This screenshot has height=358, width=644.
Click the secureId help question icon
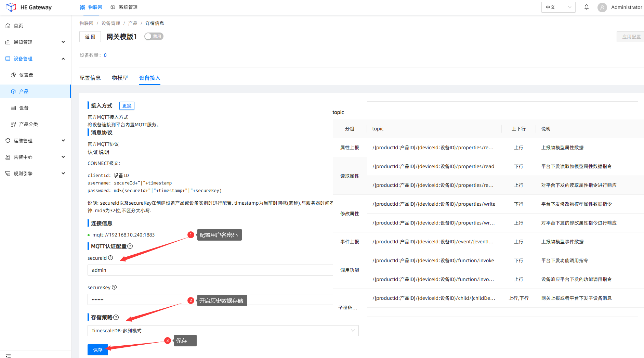pos(110,258)
